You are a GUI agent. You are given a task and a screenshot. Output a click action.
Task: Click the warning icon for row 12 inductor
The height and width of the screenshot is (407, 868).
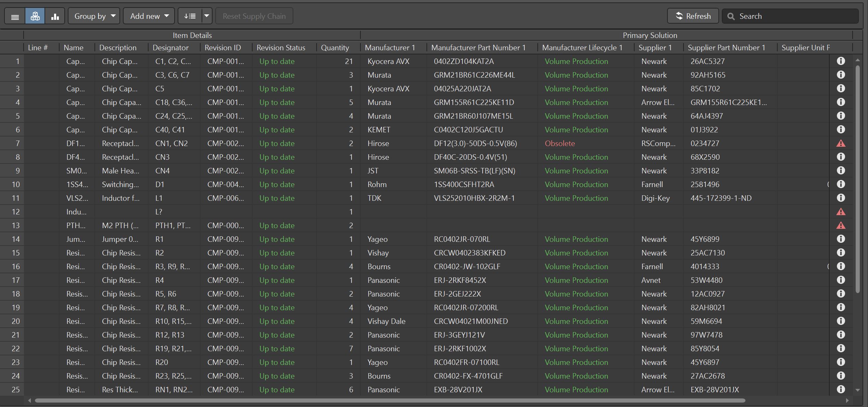point(841,212)
